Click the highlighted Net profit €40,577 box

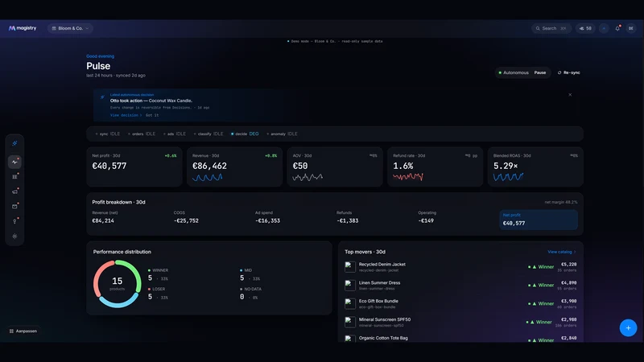tap(539, 220)
